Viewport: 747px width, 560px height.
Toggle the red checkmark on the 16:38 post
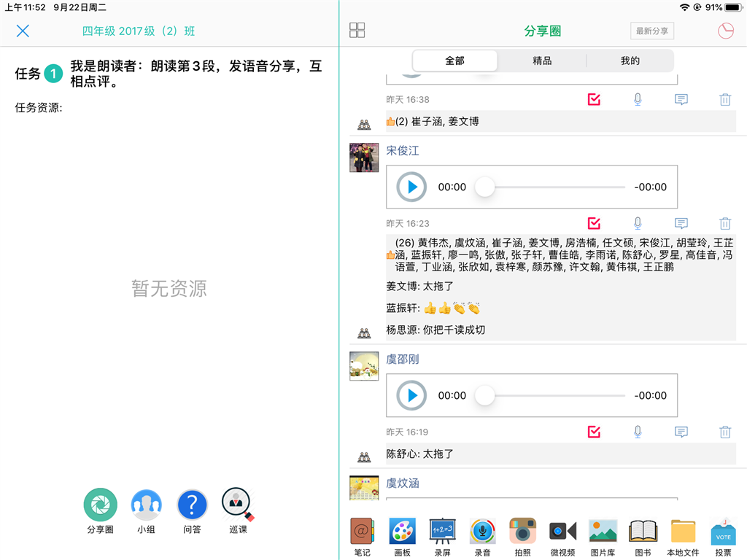[x=594, y=100]
